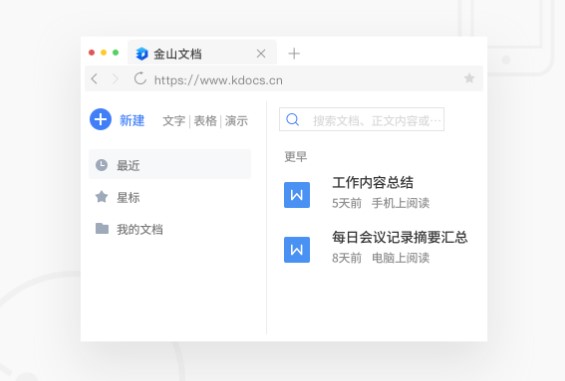Click the W icon of 每日会议记录摘要汇总

click(x=297, y=250)
